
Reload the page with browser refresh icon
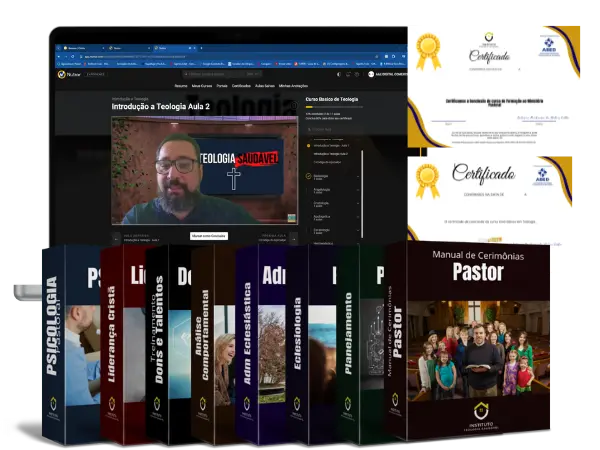pos(72,57)
